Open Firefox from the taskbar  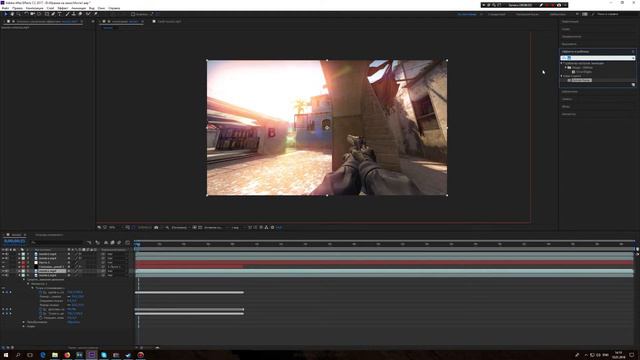pyautogui.click(x=67, y=355)
